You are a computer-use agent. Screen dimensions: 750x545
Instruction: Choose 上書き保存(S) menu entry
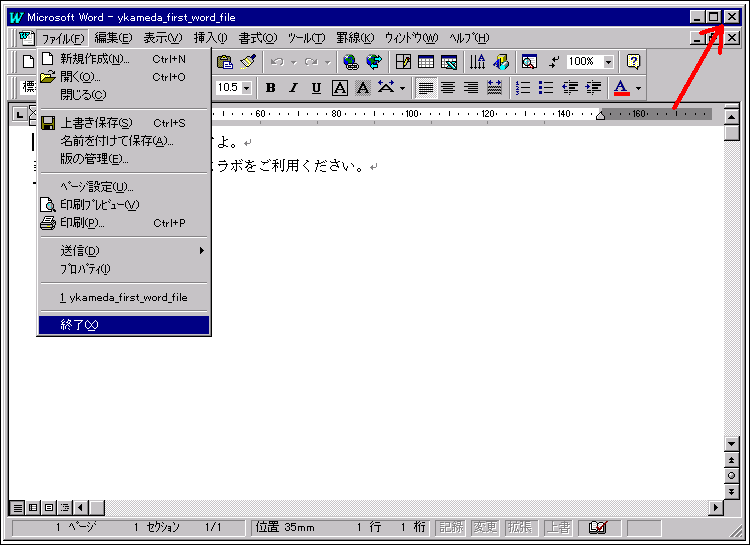(124, 123)
